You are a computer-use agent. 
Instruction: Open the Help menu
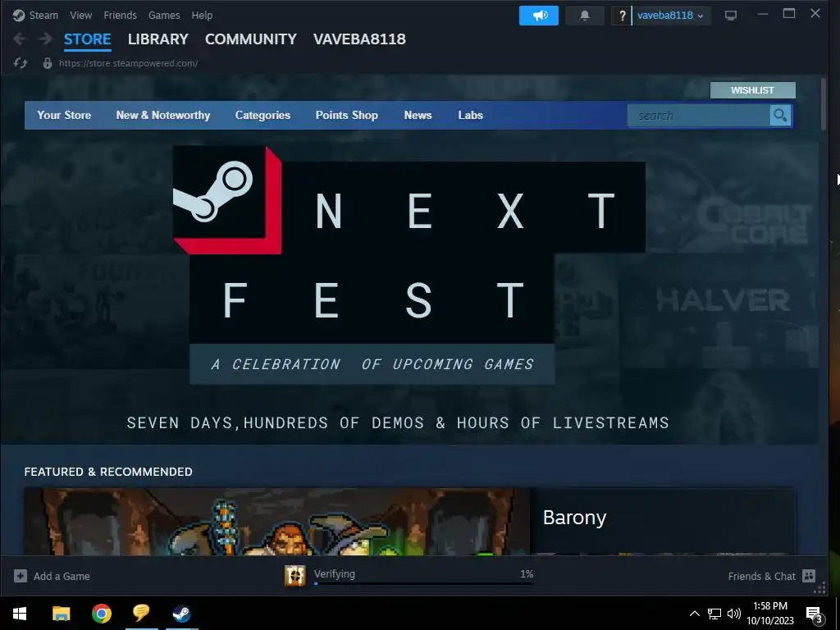[202, 16]
